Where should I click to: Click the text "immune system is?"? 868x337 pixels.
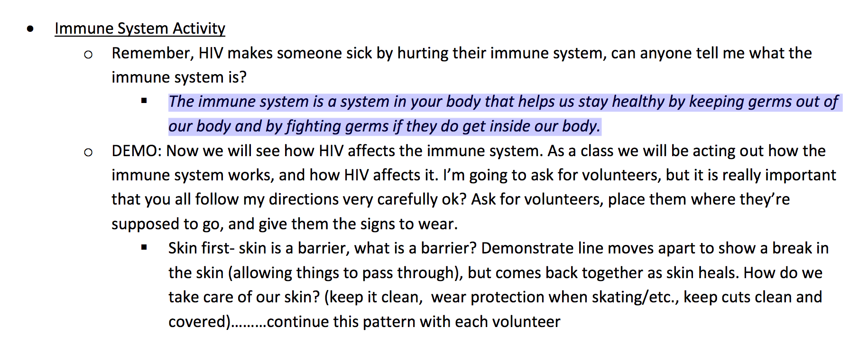[x=179, y=77]
